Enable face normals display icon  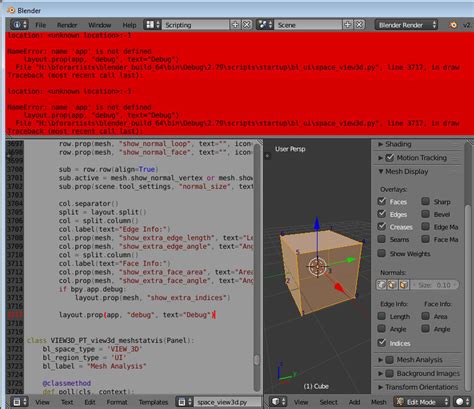point(403,285)
